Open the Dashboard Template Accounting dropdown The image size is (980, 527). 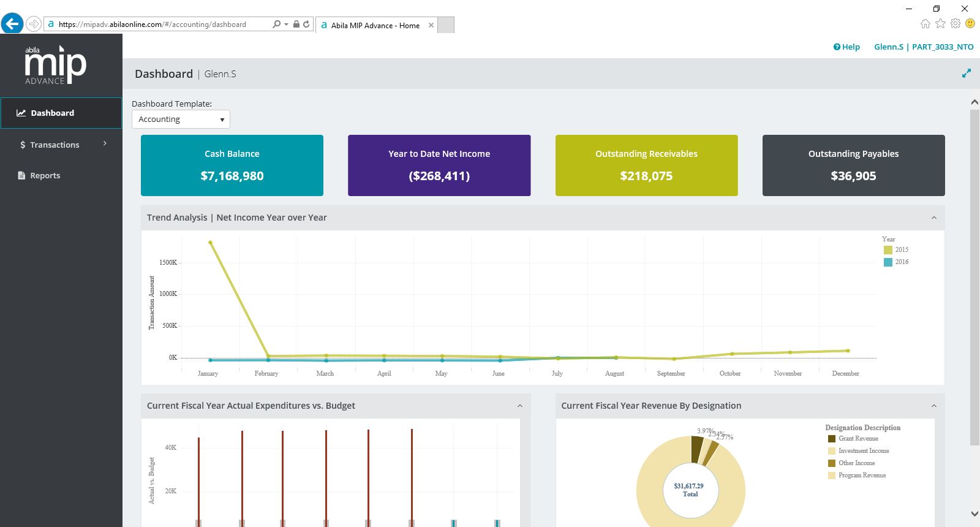[181, 119]
